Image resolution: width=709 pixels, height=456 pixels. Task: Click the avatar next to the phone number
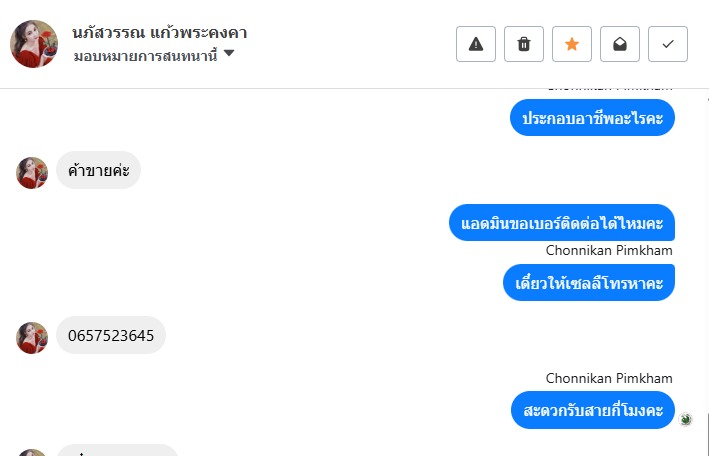coord(32,338)
